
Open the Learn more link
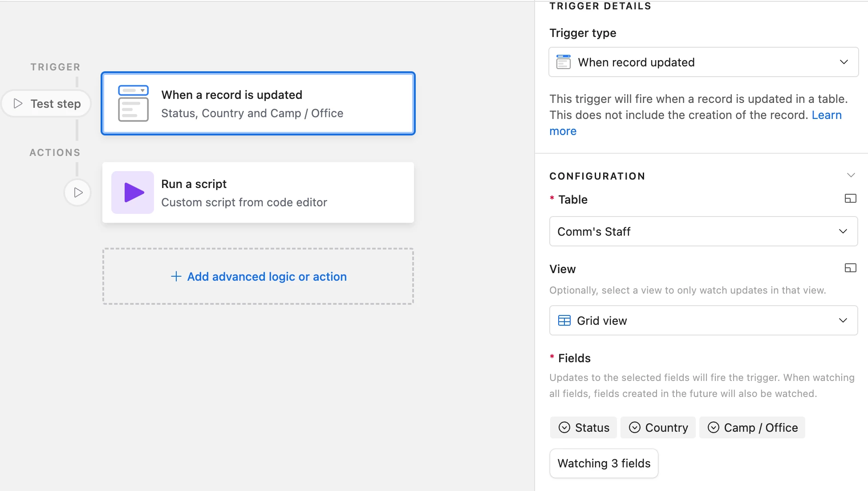click(826, 115)
